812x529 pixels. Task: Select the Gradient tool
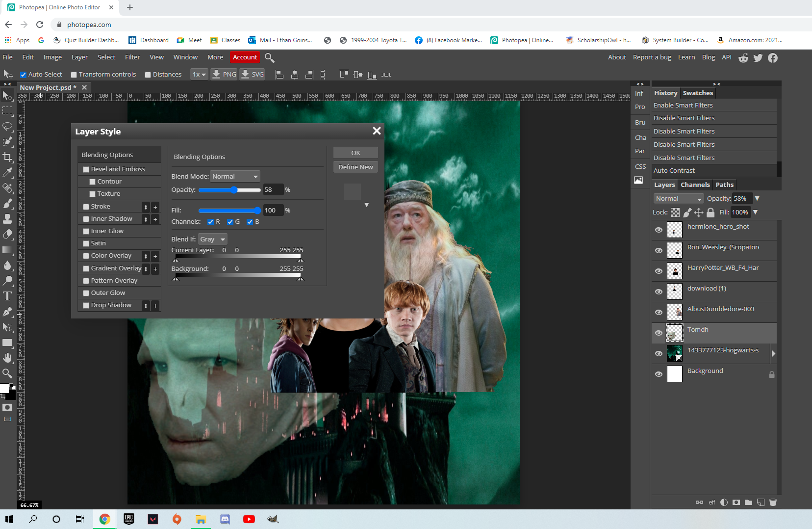click(x=7, y=250)
